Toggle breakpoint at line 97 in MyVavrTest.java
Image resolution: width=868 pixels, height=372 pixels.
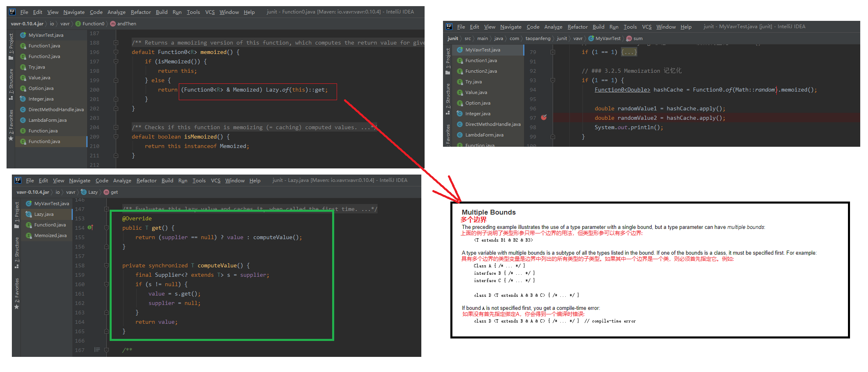[x=544, y=118]
